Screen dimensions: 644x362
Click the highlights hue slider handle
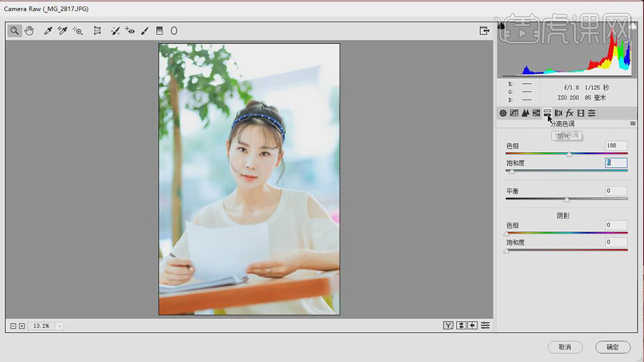(569, 154)
